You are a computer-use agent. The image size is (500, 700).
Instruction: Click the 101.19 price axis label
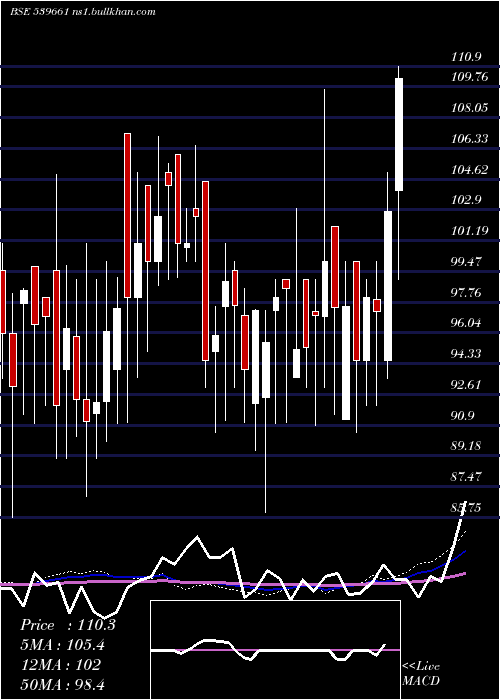coord(469,231)
